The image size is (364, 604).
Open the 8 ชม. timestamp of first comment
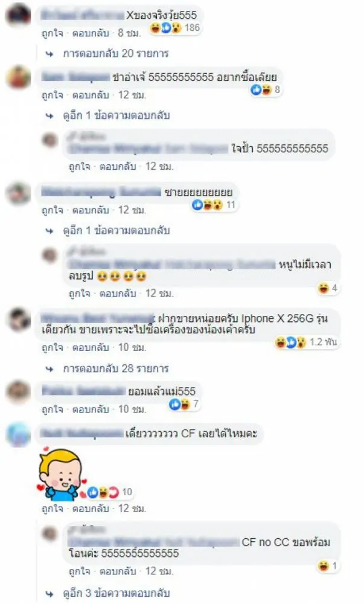(129, 33)
